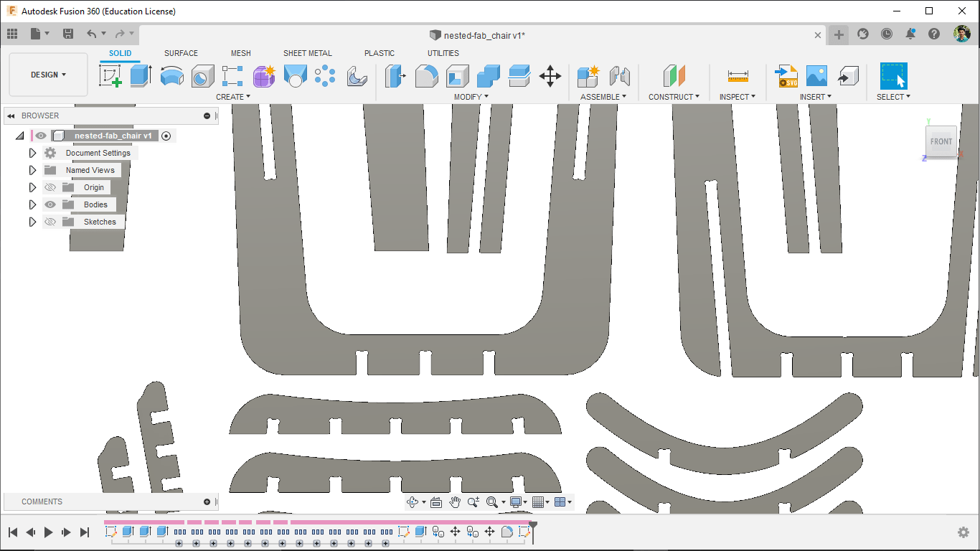
Task: Select the Move/Copy tool
Action: [550, 75]
